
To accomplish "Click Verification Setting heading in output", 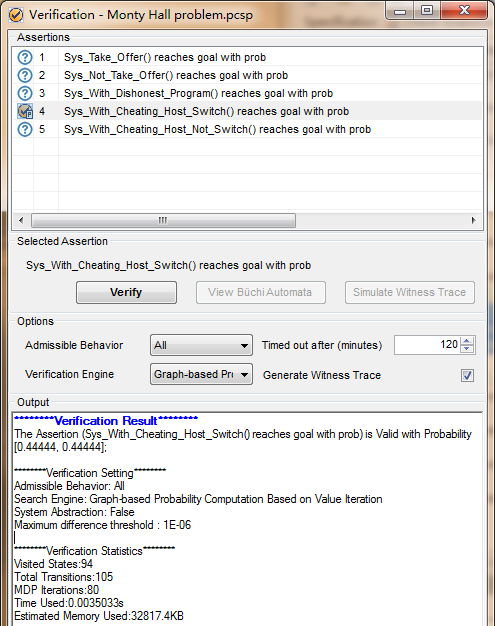I will coord(90,473).
